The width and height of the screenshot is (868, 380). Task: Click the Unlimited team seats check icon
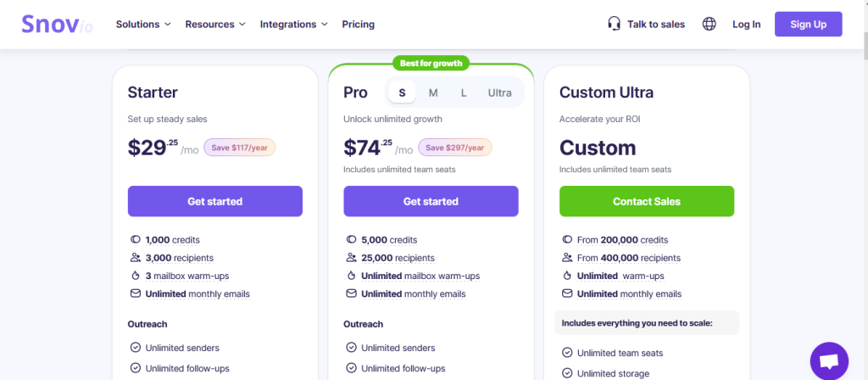coord(567,353)
